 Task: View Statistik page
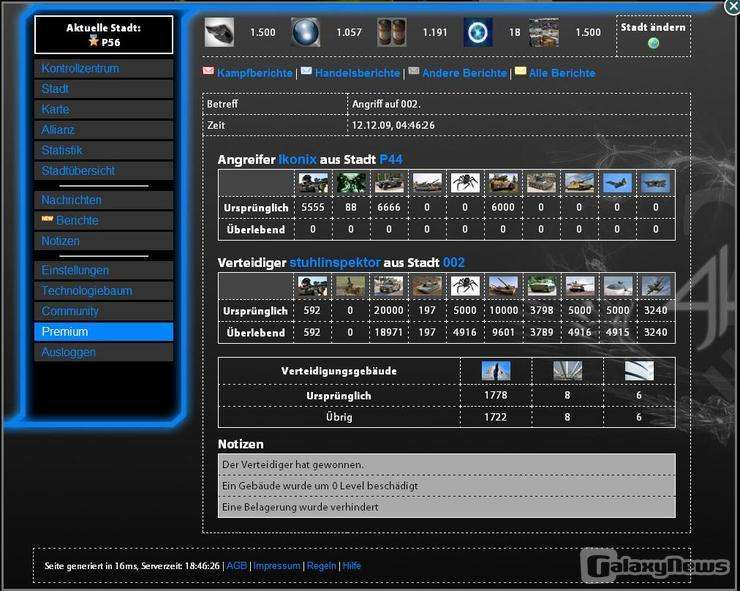(x=103, y=151)
